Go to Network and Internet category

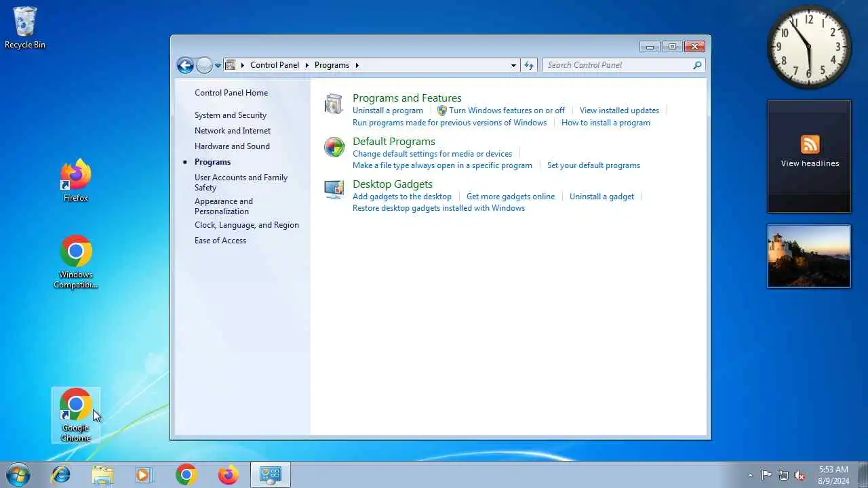coord(233,131)
